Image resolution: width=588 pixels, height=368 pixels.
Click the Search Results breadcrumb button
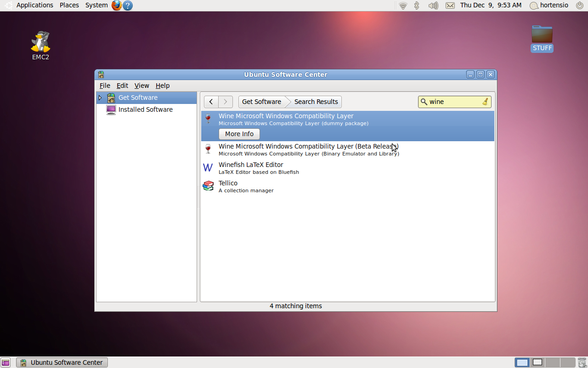316,102
